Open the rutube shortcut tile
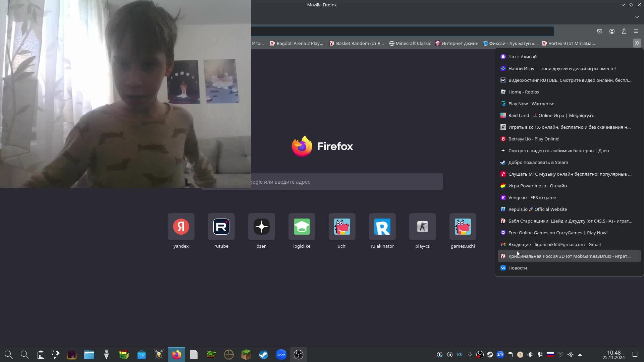Screen dimensions: 644x362 click(221, 227)
